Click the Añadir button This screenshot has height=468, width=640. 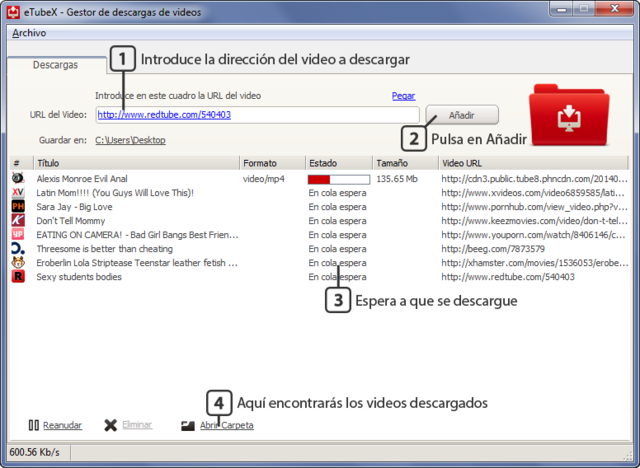462,115
